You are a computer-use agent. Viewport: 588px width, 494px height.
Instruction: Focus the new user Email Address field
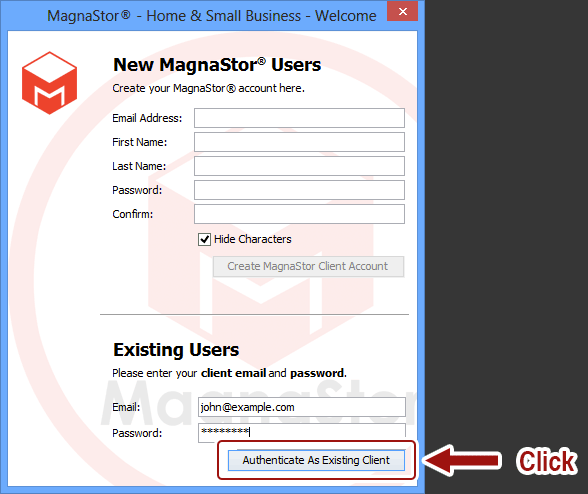(299, 118)
